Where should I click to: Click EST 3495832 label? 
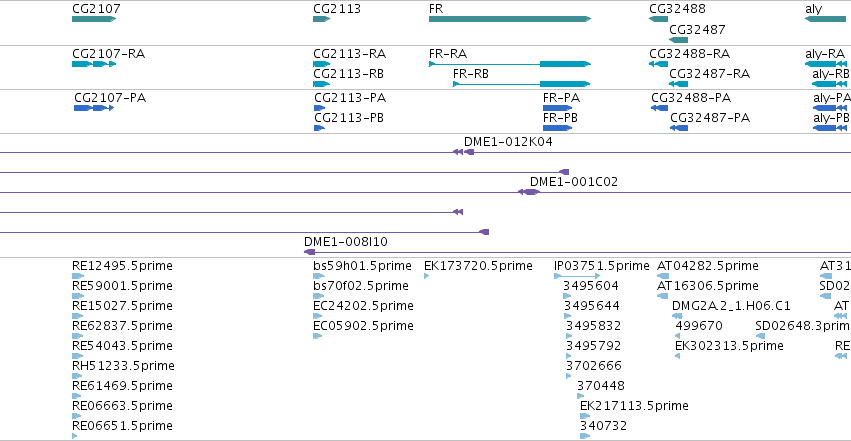click(593, 326)
